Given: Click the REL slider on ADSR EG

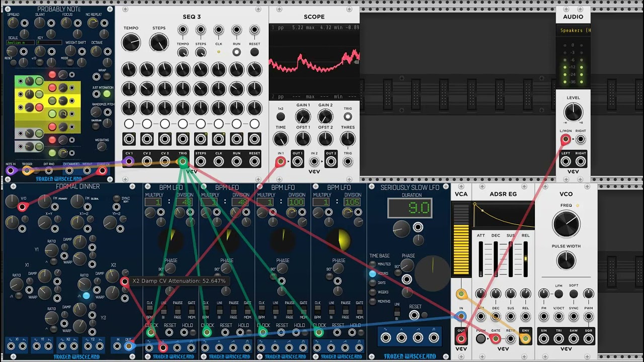Looking at the screenshot, I should click(x=526, y=258).
